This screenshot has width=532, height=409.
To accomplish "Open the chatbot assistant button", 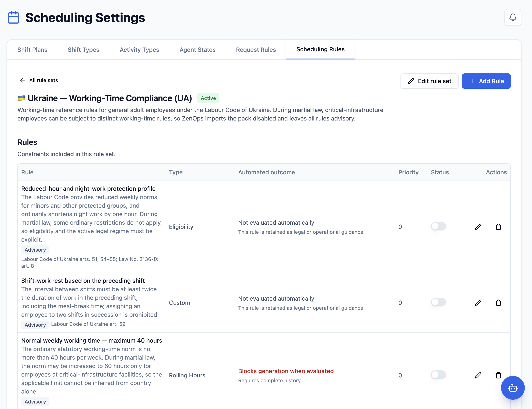I will click(x=512, y=388).
